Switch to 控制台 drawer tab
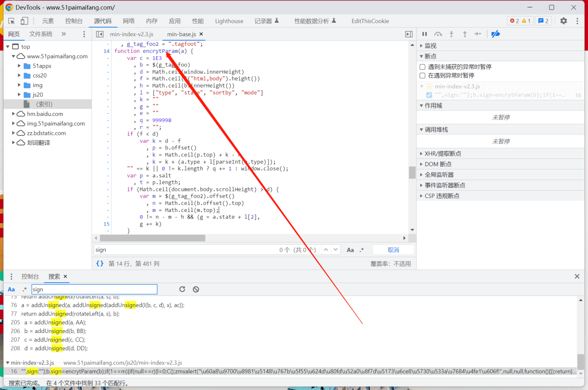The width and height of the screenshot is (588, 390). pyautogui.click(x=30, y=276)
